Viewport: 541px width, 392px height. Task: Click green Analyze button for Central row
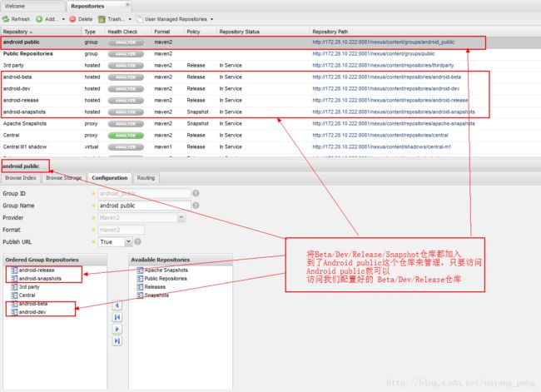click(x=126, y=136)
